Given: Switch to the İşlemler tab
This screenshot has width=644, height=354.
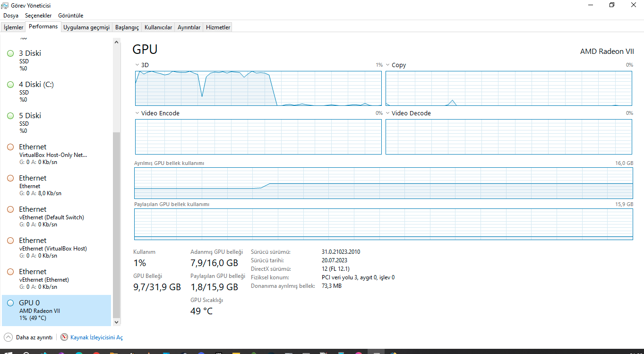Looking at the screenshot, I should coord(13,27).
